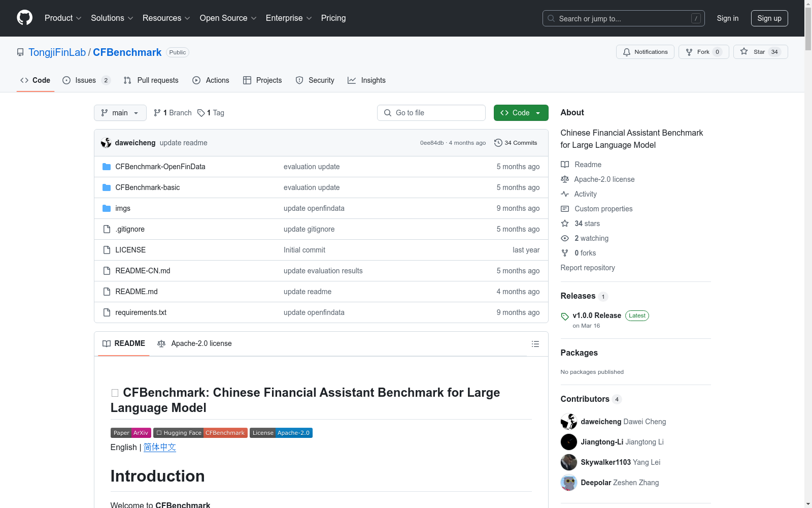The image size is (812, 508).
Task: Open the 2 watching link
Action: point(591,238)
